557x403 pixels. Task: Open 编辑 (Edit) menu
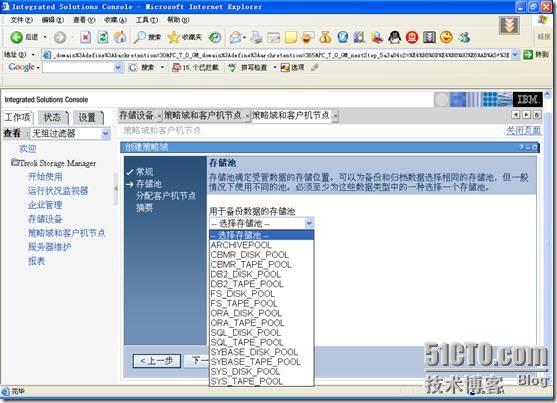53,20
